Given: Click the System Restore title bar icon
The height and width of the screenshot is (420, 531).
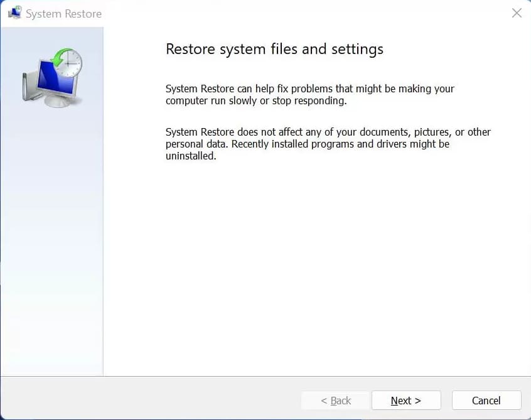Looking at the screenshot, I should click(x=14, y=13).
